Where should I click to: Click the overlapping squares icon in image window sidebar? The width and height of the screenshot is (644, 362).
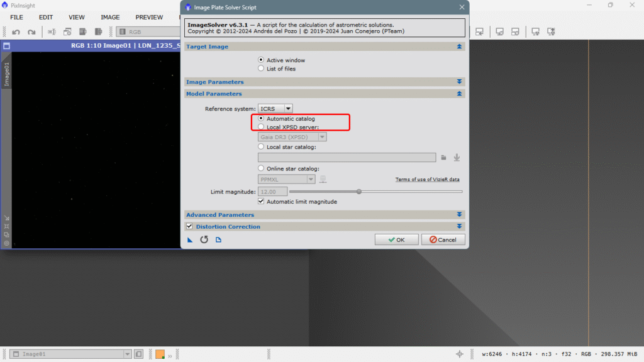point(6,235)
